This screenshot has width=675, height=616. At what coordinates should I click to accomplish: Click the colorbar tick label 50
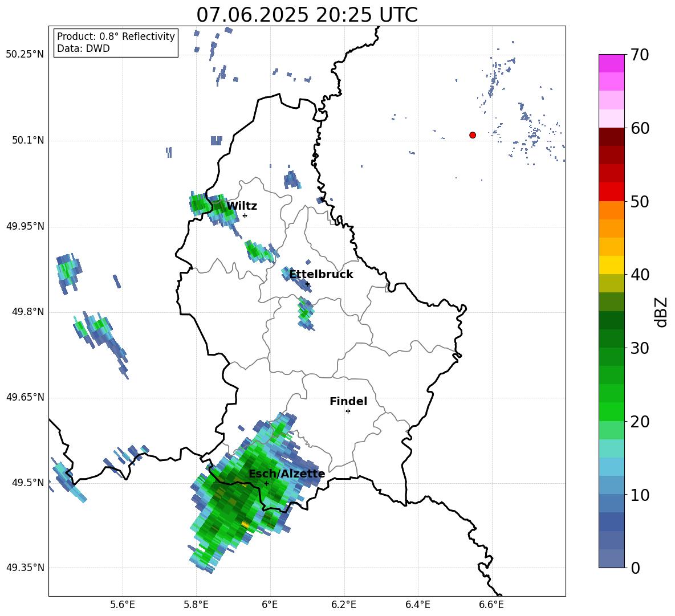[x=640, y=202]
